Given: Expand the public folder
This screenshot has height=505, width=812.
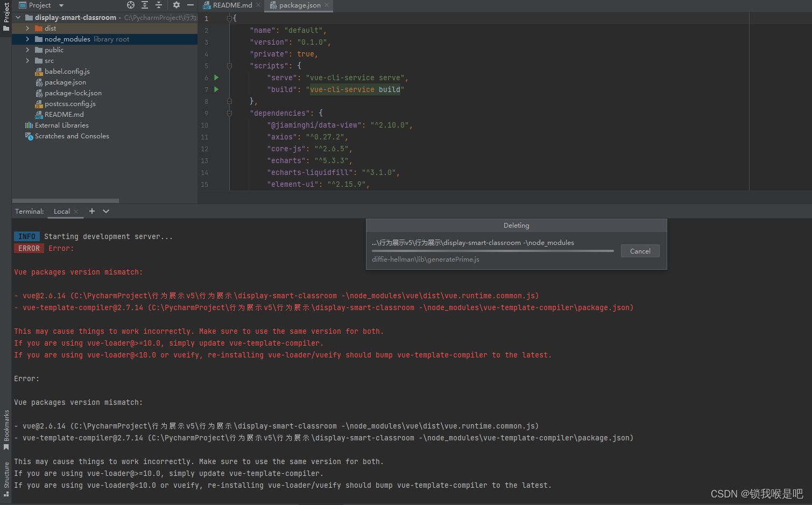Looking at the screenshot, I should pyautogui.click(x=27, y=50).
